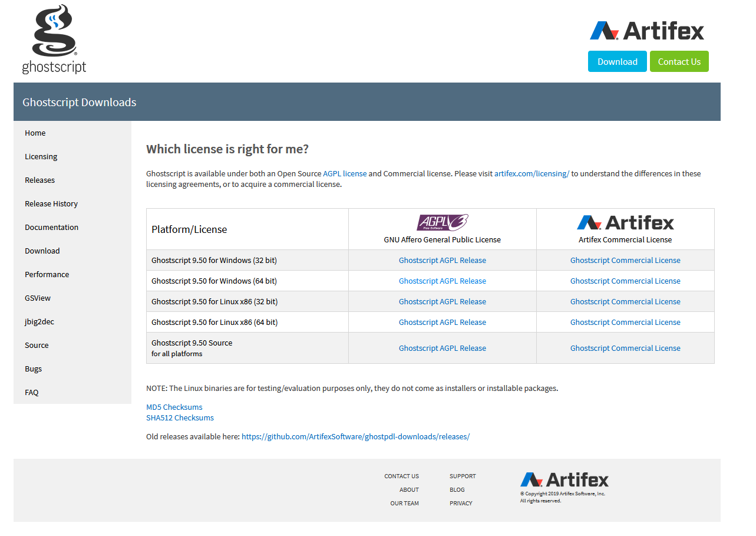Click ABOUT in the footer
756x536 pixels.
click(410, 489)
